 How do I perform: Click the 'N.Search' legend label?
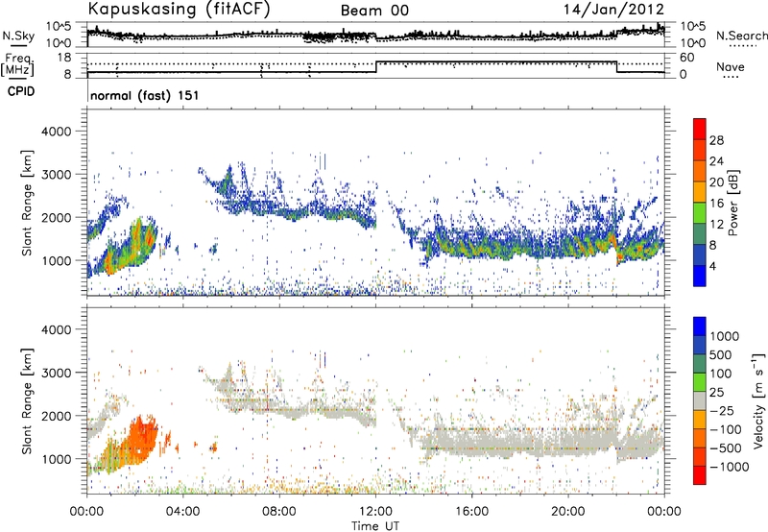click(741, 36)
